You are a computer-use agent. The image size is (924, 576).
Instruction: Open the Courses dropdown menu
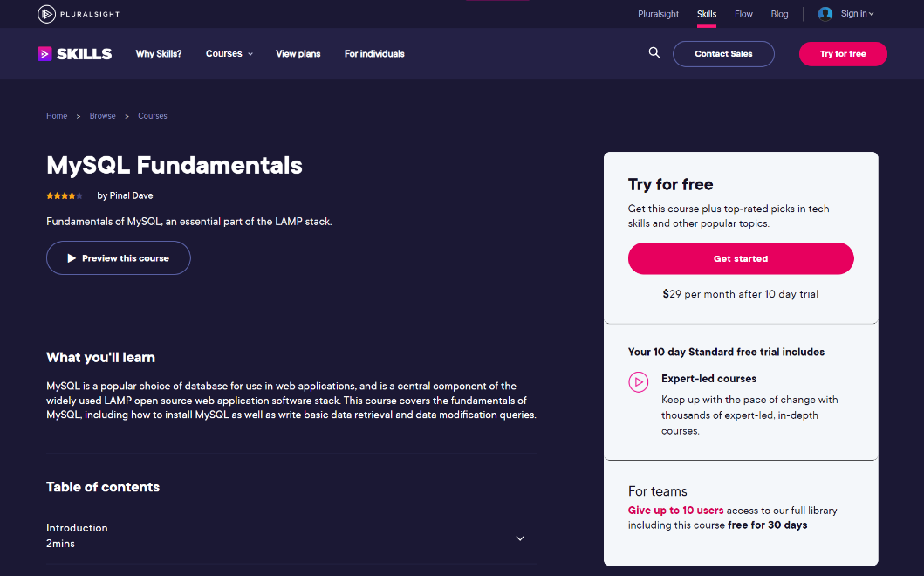[x=229, y=53]
